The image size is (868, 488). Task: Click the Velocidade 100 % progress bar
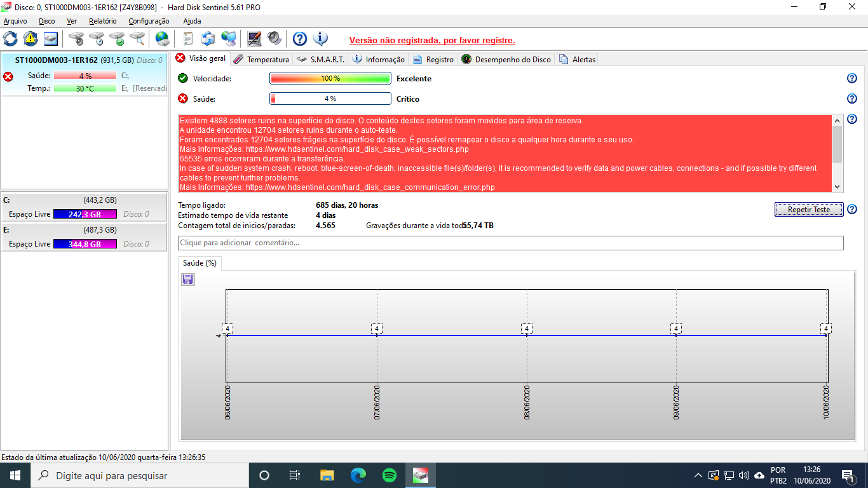[330, 79]
